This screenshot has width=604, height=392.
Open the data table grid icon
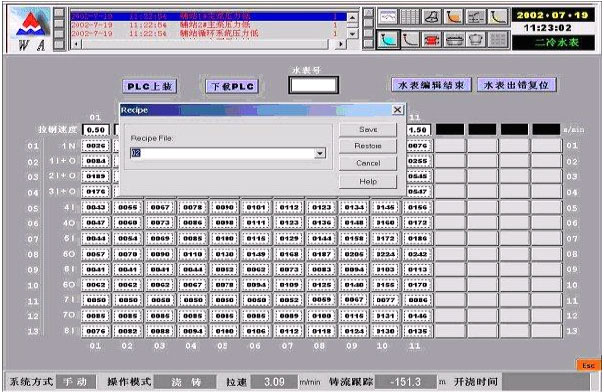point(409,17)
